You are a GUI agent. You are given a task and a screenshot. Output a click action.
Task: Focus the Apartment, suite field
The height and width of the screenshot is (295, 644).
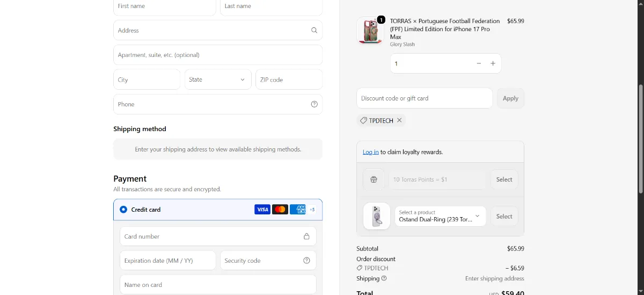pos(218,55)
